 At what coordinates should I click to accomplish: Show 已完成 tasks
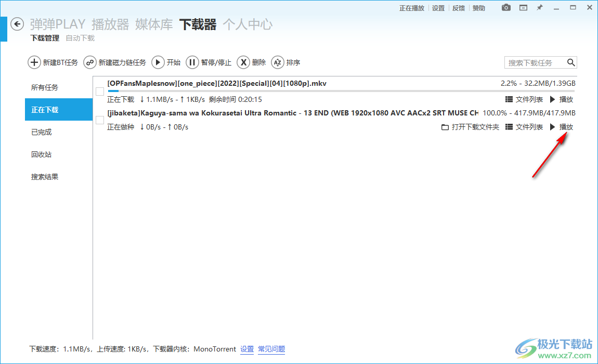[59, 132]
